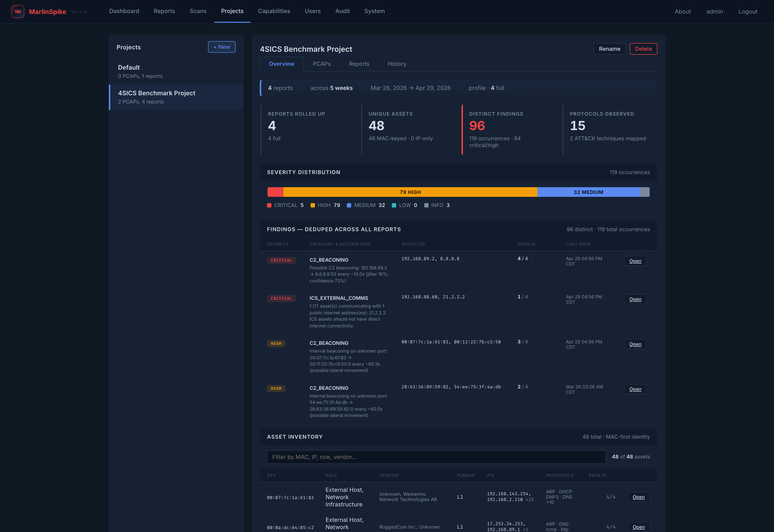Open the Audit nav item
This screenshot has width=774, height=532.
(x=342, y=11)
